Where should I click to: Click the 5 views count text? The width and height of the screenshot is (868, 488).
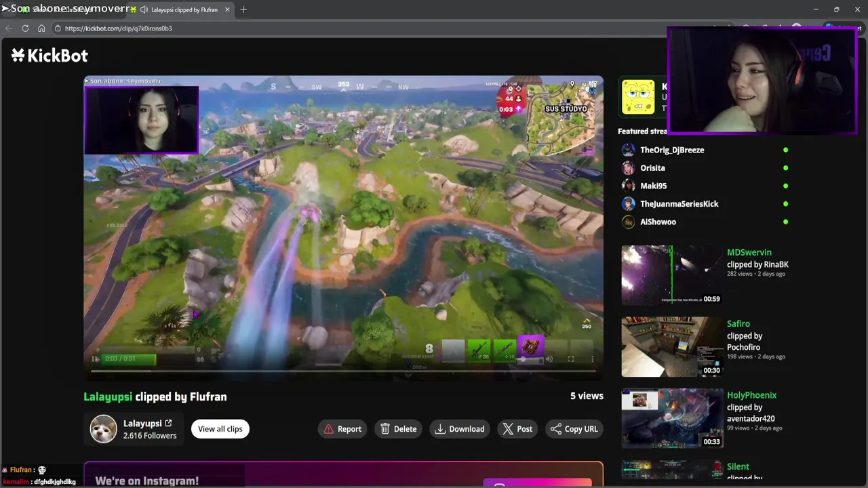(587, 396)
